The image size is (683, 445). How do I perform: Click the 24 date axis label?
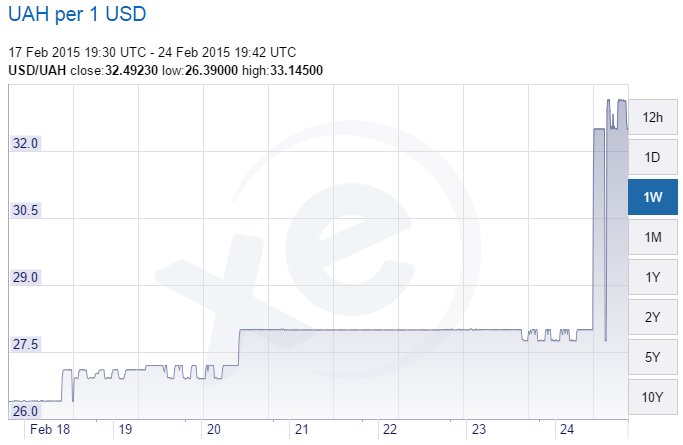pos(567,429)
